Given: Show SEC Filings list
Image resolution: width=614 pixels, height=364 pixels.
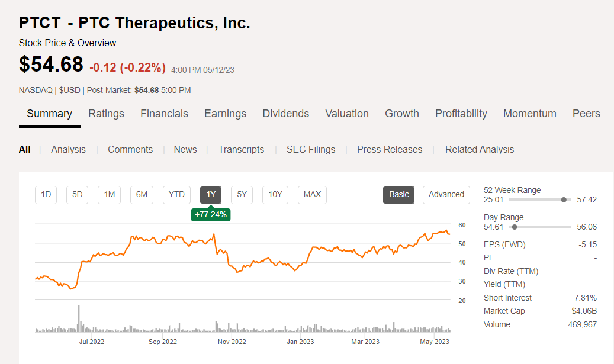Looking at the screenshot, I should (310, 150).
